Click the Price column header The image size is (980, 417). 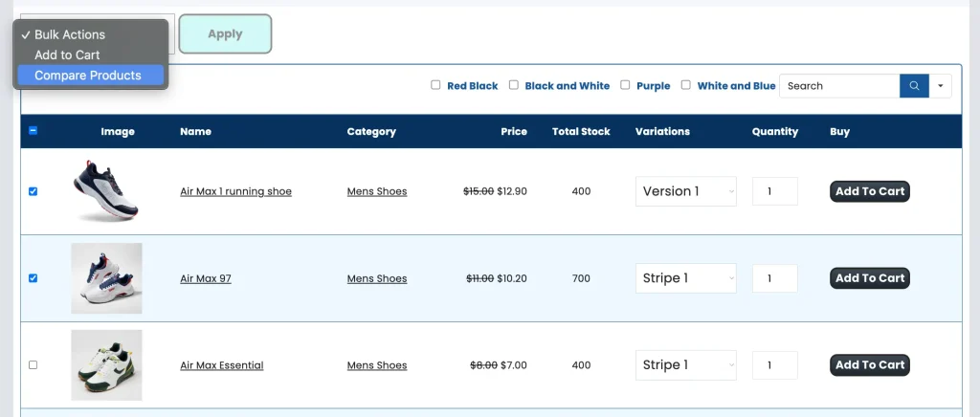pos(514,132)
